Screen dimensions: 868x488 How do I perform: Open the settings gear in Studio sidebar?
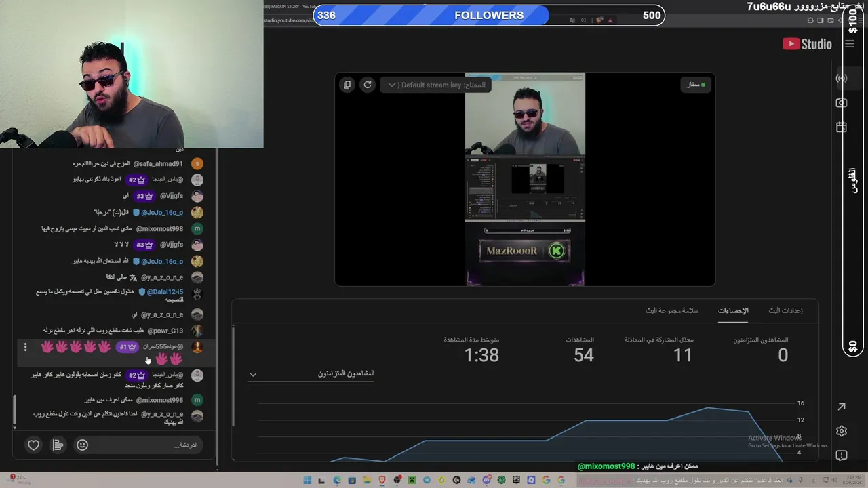coord(842,431)
